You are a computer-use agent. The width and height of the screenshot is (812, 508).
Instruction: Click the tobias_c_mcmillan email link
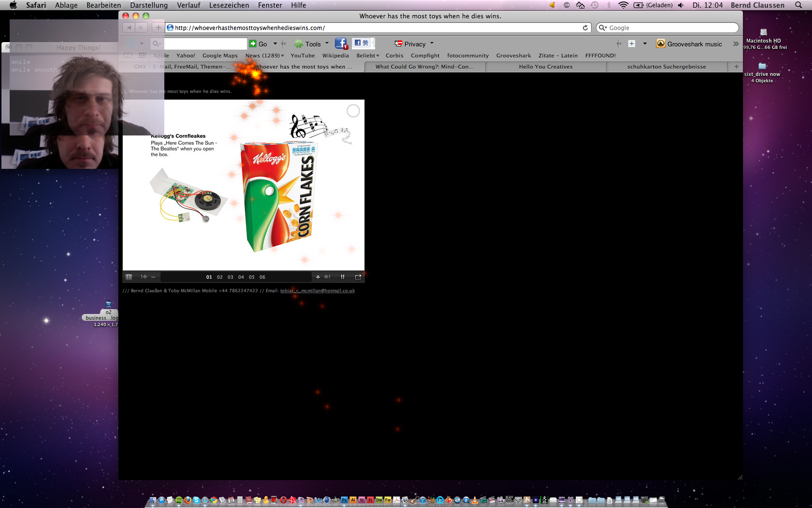tap(318, 291)
